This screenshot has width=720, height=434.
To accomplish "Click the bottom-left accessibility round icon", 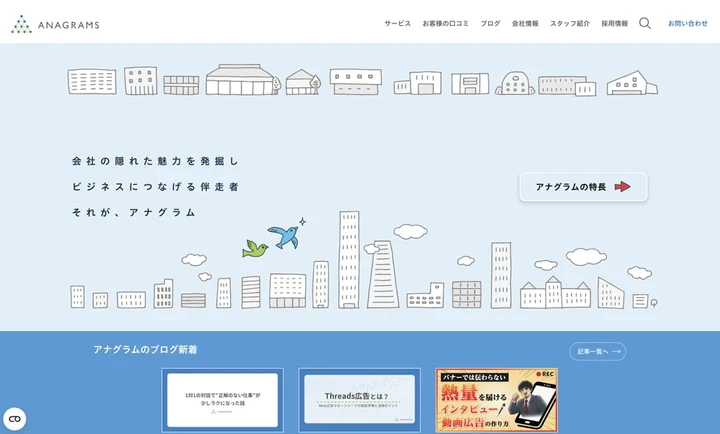I will [15, 419].
